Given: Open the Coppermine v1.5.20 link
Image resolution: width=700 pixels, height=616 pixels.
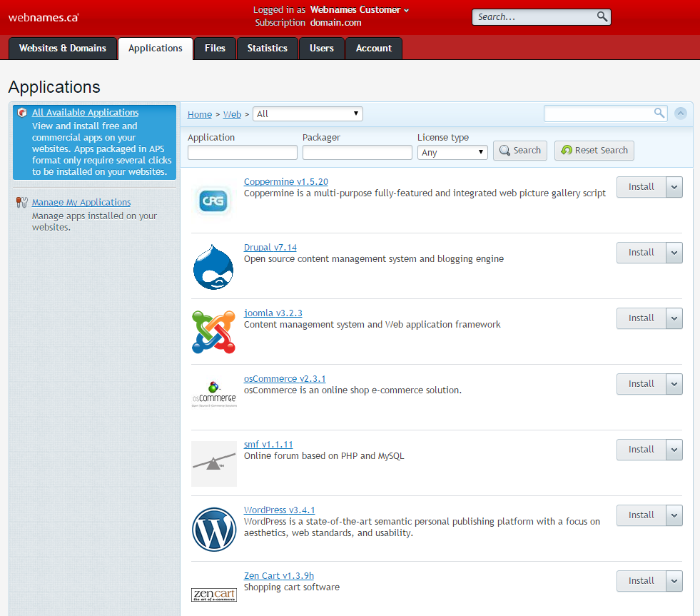Looking at the screenshot, I should click(x=285, y=182).
